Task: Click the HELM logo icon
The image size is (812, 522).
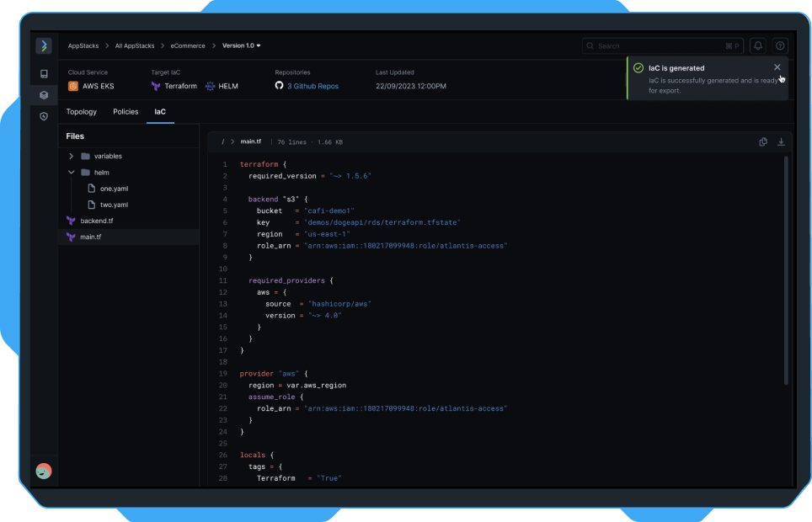Action: coord(210,86)
